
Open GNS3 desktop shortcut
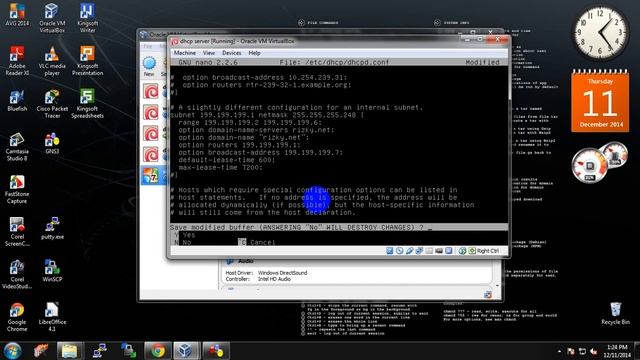point(52,143)
